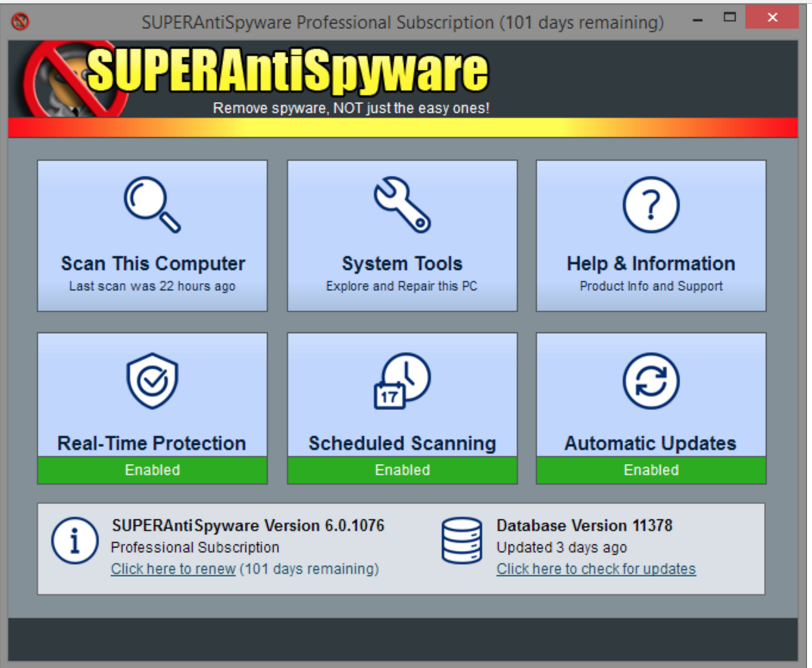Click the SUPERAntiSpyware banner logo
Image resolution: width=812 pixels, height=668 pixels.
(x=256, y=79)
